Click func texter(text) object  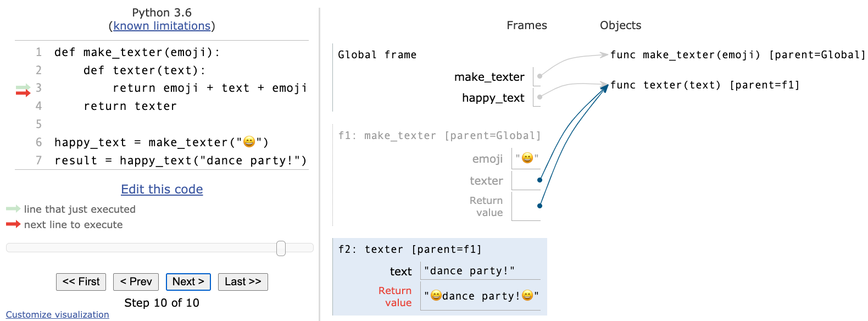(x=705, y=85)
